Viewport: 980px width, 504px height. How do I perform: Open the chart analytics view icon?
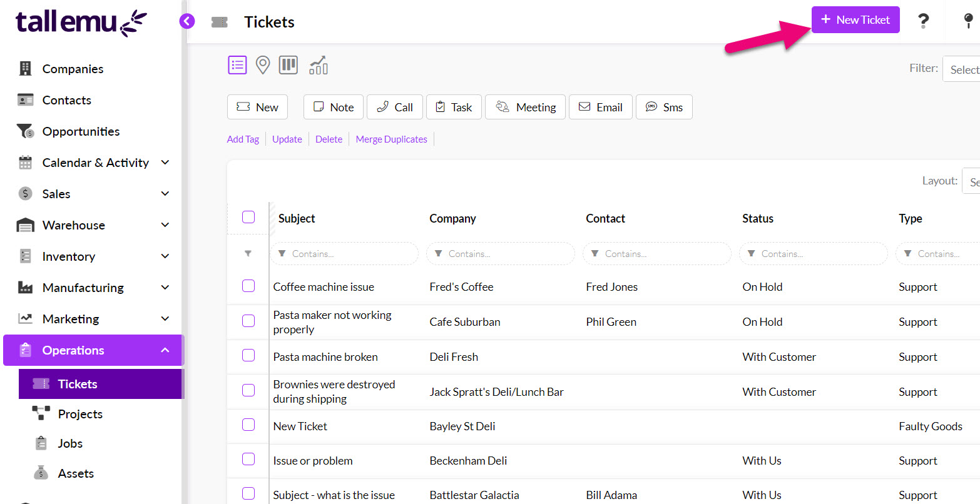(x=319, y=65)
